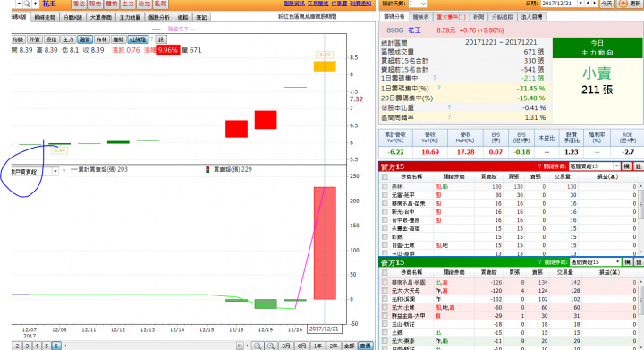The width and height of the screenshot is (644, 350).
Task: Check the box for 元大-大天母 row
Action: (x=385, y=290)
